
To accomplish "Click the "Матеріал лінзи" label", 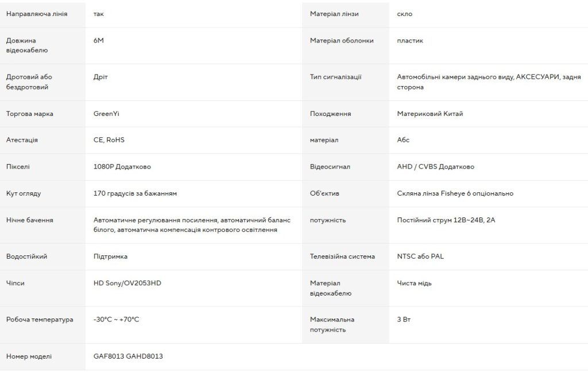I will point(334,14).
